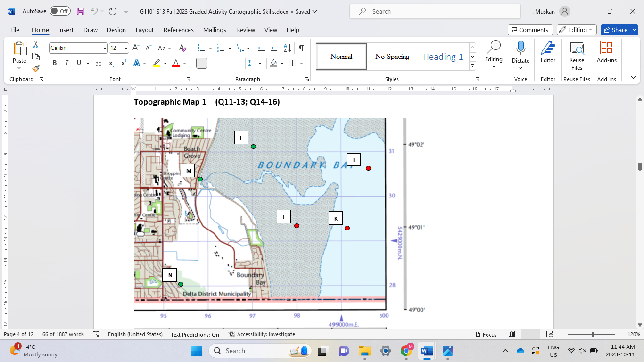Click the title bar Search box

point(435,11)
